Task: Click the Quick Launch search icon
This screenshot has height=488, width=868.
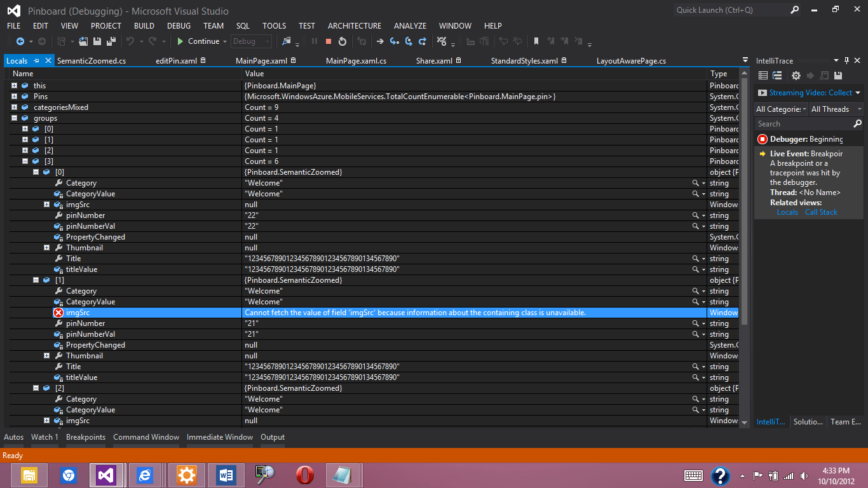Action: [794, 10]
